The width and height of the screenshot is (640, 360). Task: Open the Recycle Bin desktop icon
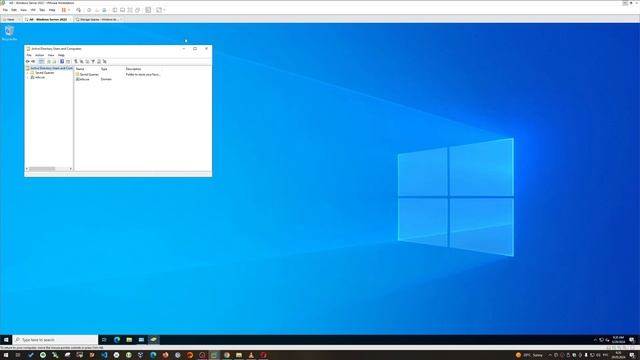(9, 33)
